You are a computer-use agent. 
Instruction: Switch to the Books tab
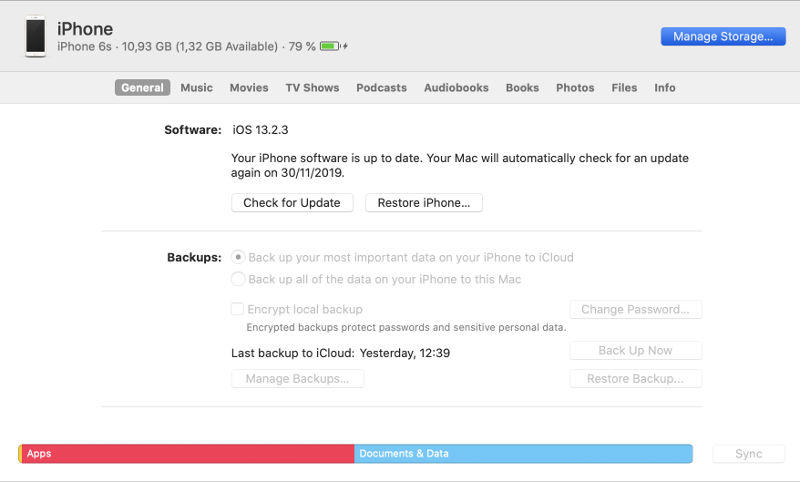522,88
